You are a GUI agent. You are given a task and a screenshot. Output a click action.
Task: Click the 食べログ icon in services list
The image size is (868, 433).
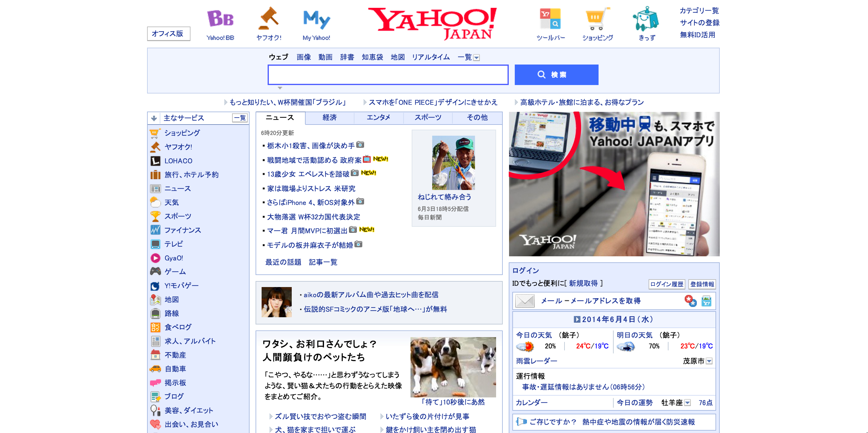[155, 327]
